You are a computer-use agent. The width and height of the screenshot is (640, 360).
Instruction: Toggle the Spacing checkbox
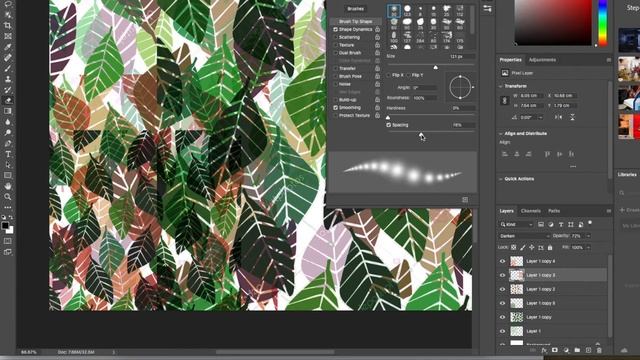tap(389, 125)
